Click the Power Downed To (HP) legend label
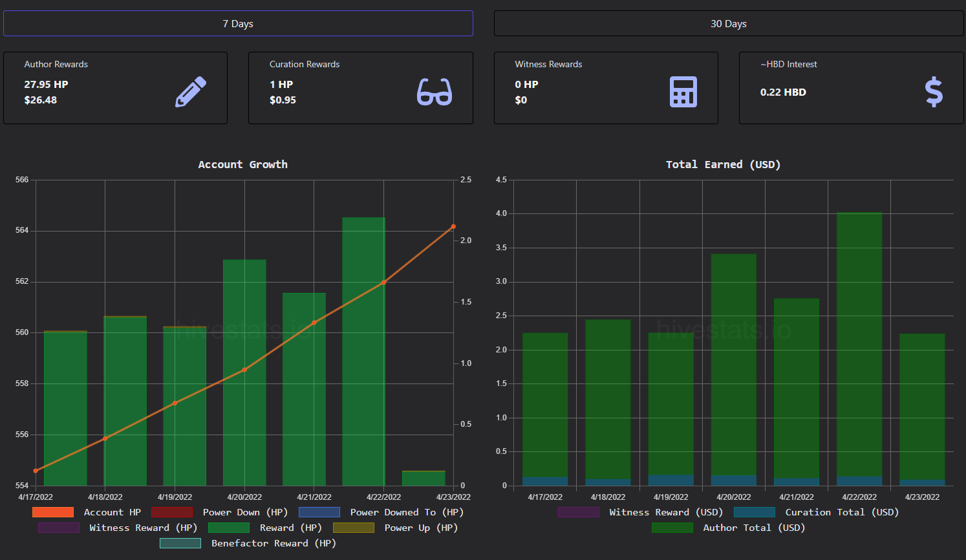This screenshot has width=966, height=560. click(x=407, y=512)
